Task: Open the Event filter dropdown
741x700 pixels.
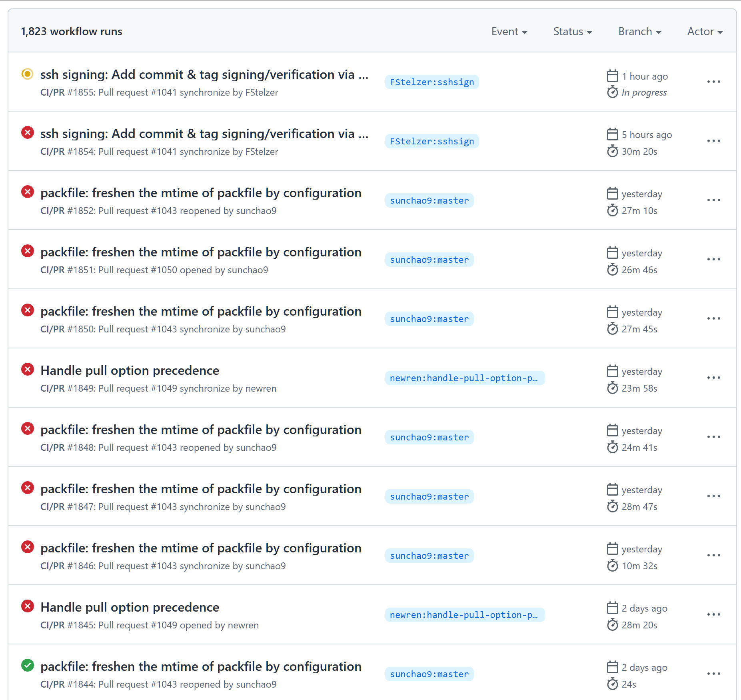Action: pyautogui.click(x=509, y=32)
